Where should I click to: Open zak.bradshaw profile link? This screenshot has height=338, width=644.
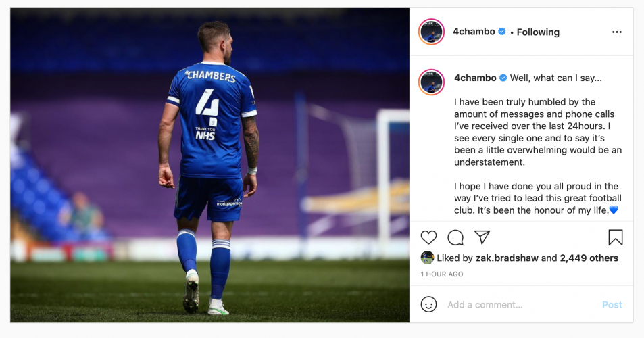tap(507, 258)
